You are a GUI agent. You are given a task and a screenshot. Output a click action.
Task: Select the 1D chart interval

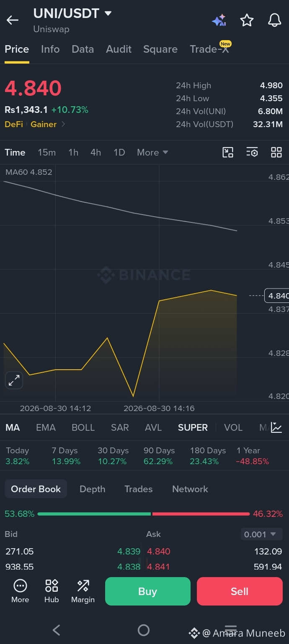pyautogui.click(x=119, y=153)
